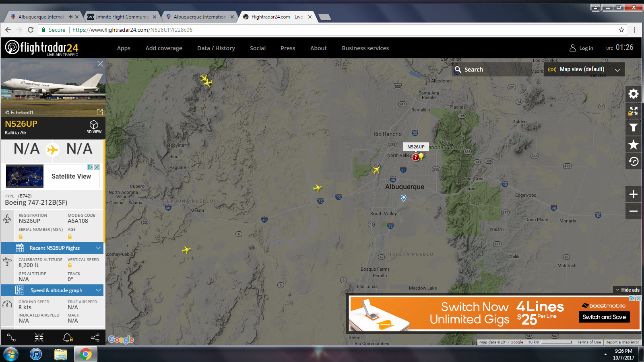
Task: Click audio speaker icon on first Albuquerque tab
Action: click(70, 17)
